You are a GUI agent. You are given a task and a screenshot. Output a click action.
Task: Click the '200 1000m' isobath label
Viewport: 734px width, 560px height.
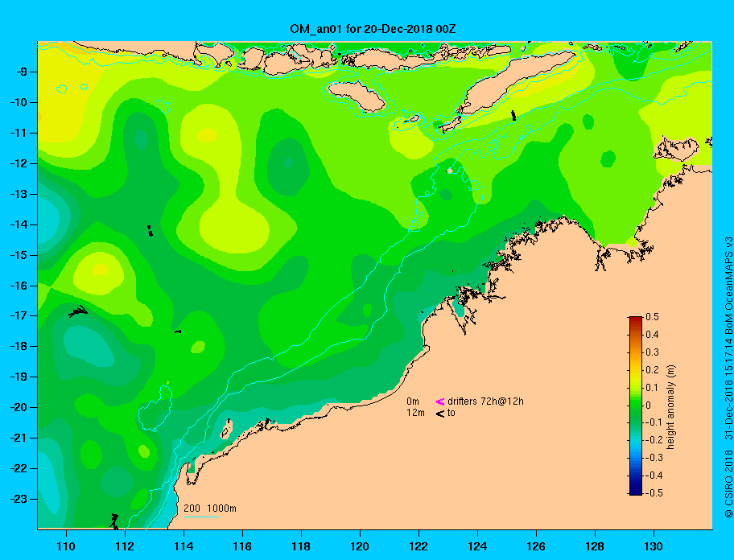coord(210,509)
